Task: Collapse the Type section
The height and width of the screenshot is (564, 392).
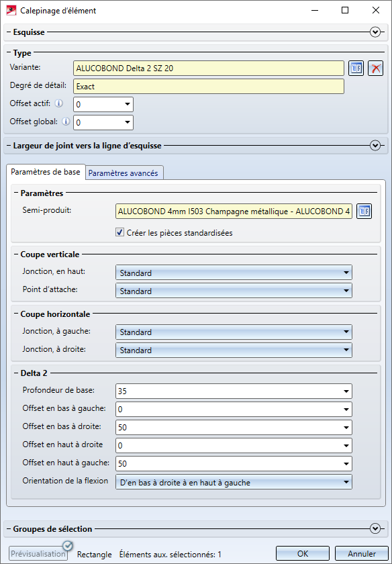Action: pyautogui.click(x=9, y=53)
